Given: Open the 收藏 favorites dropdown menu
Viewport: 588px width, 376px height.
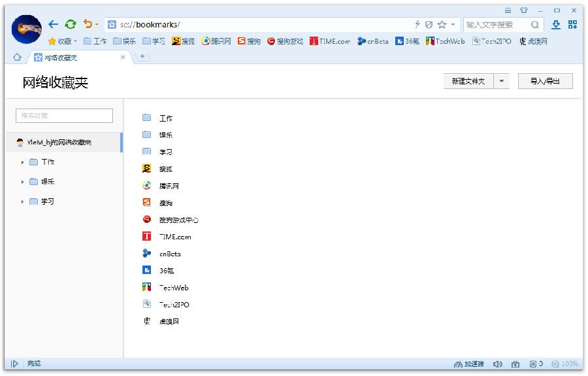Looking at the screenshot, I should (x=63, y=41).
